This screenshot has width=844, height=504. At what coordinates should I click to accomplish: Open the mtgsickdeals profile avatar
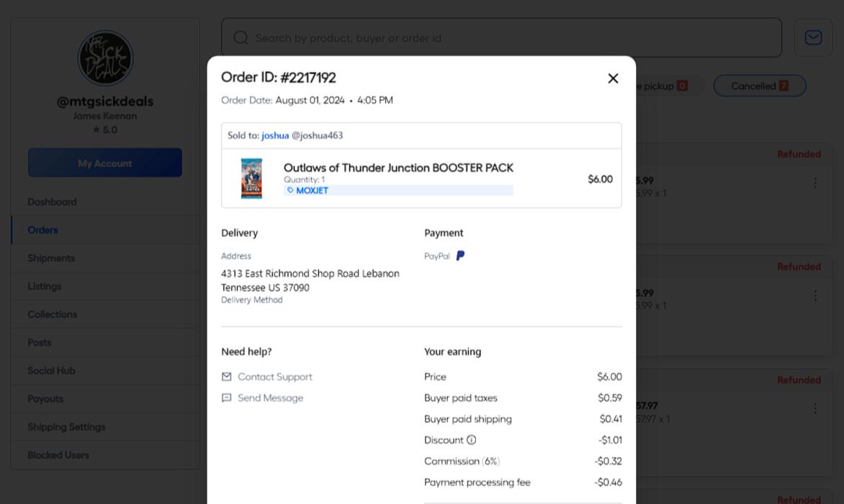click(x=105, y=58)
